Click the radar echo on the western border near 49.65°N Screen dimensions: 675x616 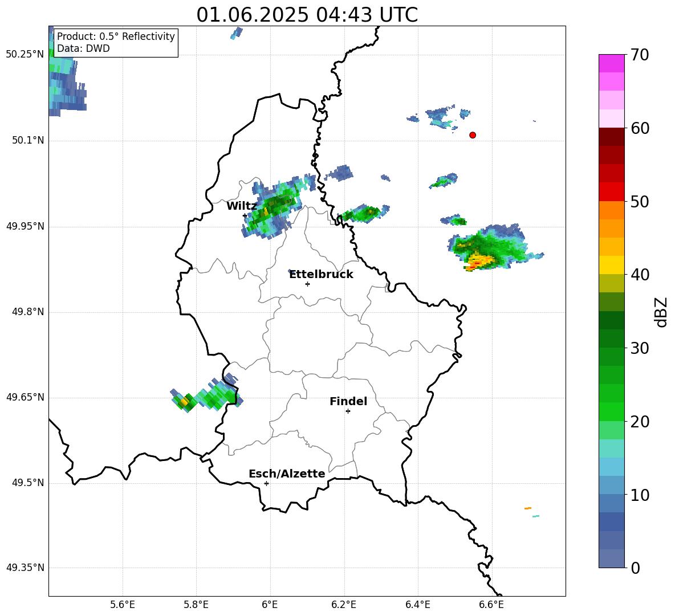click(x=206, y=394)
